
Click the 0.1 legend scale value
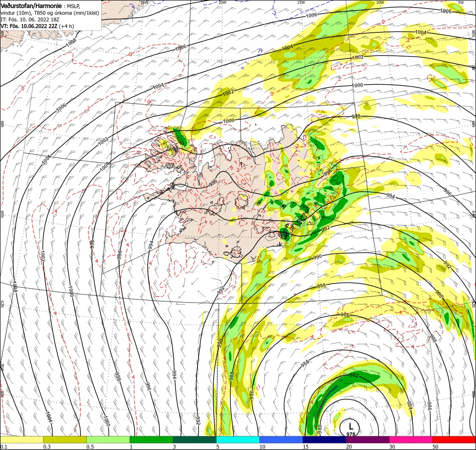(x=3, y=447)
